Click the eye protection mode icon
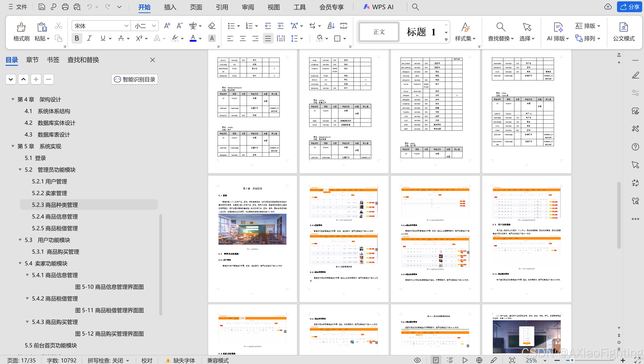This screenshot has width=644, height=364. tap(417, 360)
